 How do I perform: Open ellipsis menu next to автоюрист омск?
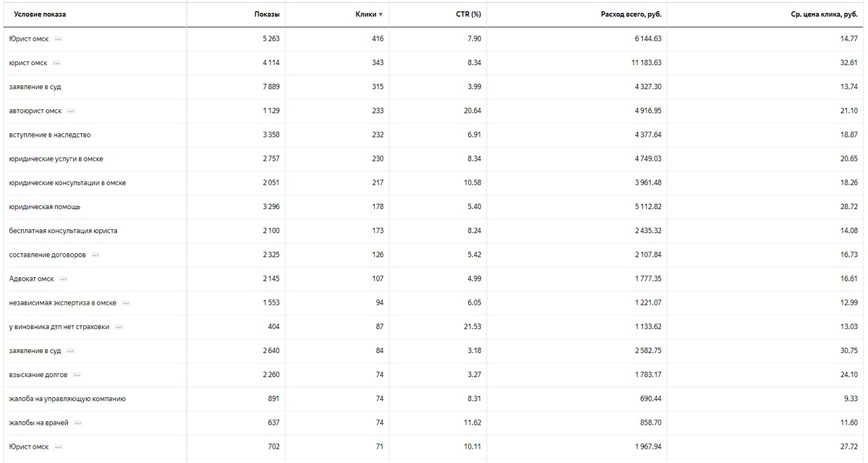(x=71, y=111)
